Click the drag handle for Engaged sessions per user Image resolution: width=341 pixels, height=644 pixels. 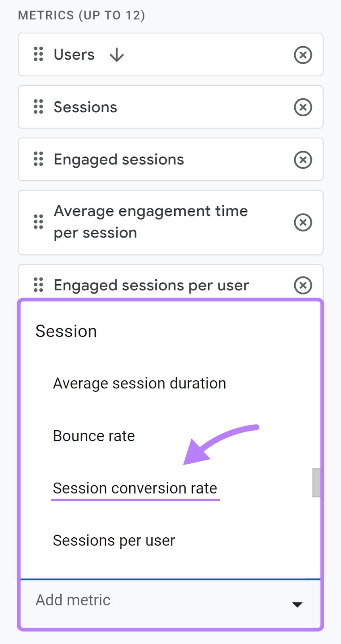point(38,285)
